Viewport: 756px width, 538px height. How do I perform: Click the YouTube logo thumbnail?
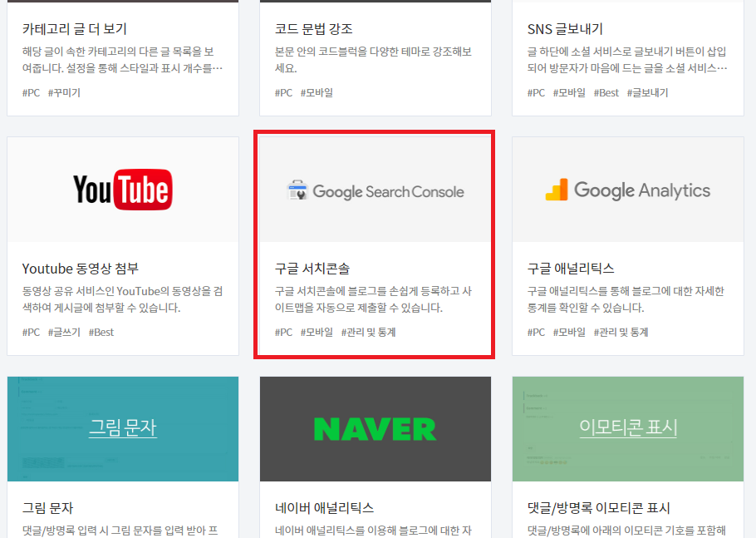pos(122,189)
